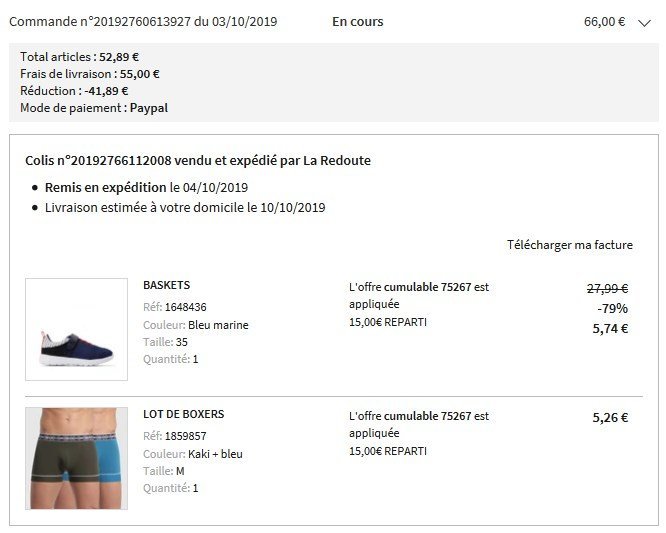The image size is (666, 533).
Task: Click the En cours order status
Action: point(358,22)
